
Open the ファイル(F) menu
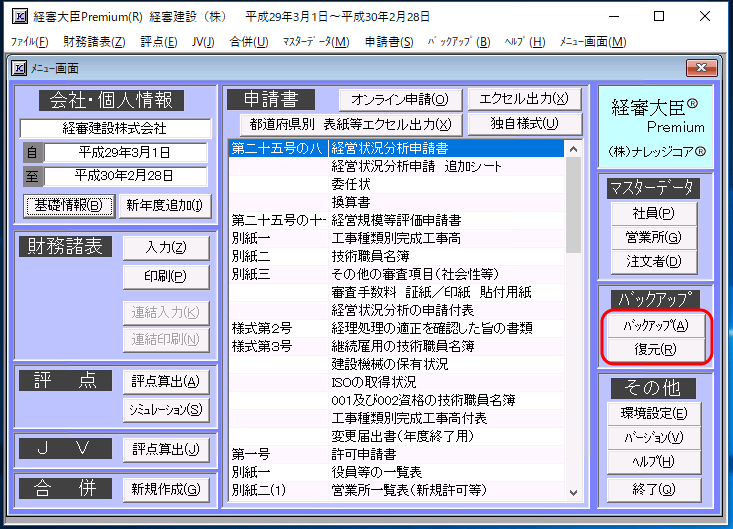tap(29, 42)
